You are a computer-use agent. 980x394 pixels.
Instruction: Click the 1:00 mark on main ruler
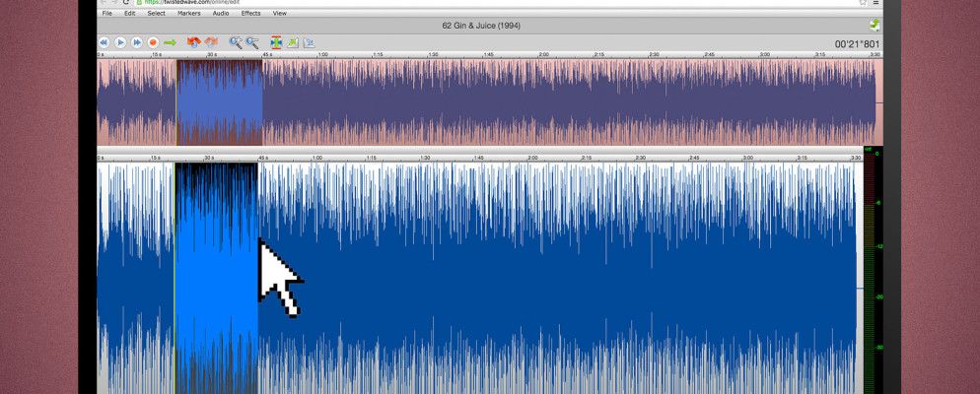[317, 158]
